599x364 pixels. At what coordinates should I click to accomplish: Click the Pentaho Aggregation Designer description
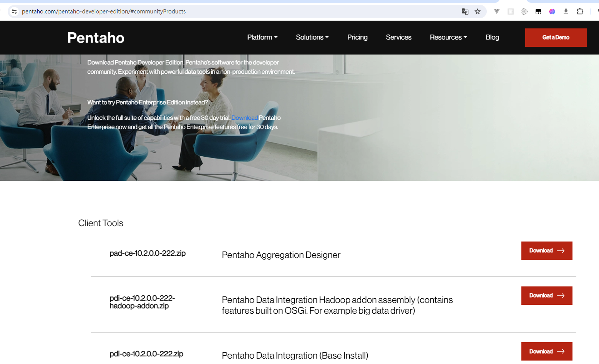coord(281,255)
